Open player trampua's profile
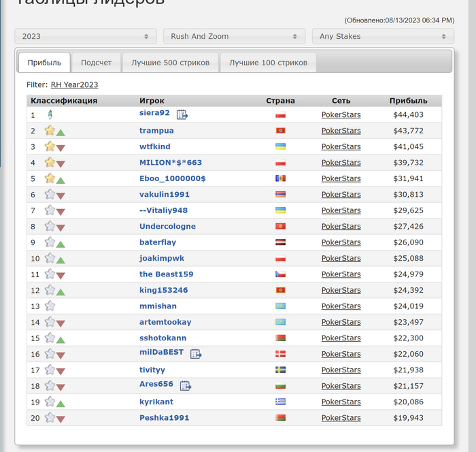Image resolution: width=476 pixels, height=452 pixels. [x=156, y=131]
